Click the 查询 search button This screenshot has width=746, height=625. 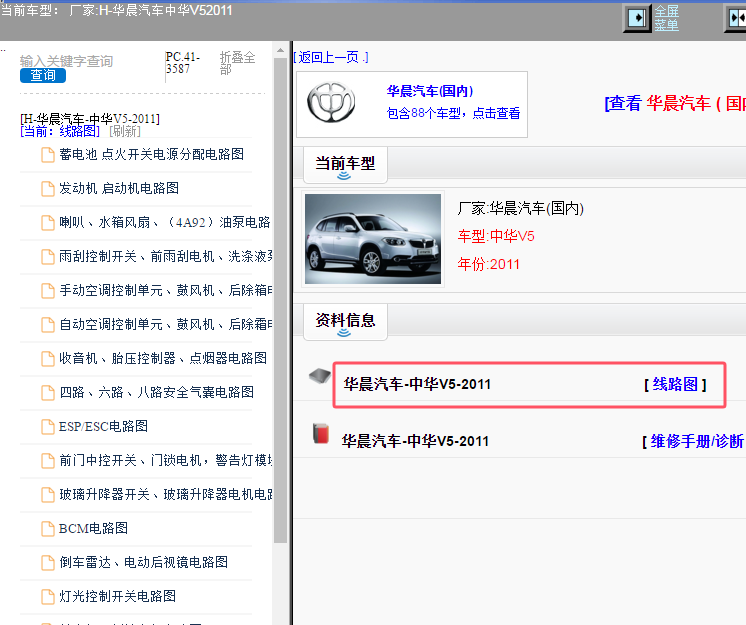pos(43,75)
